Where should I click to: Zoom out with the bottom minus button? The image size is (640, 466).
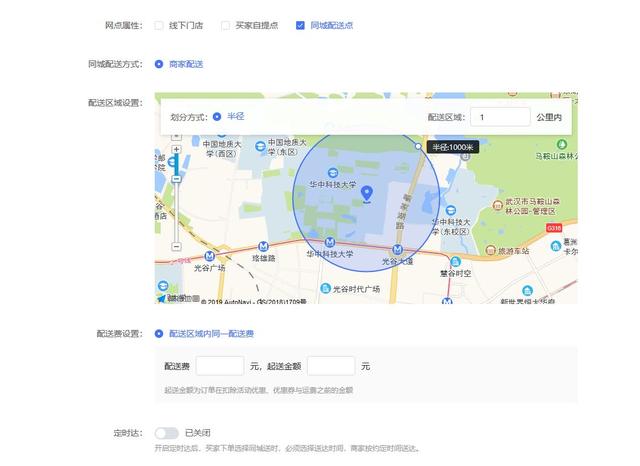coord(176,246)
